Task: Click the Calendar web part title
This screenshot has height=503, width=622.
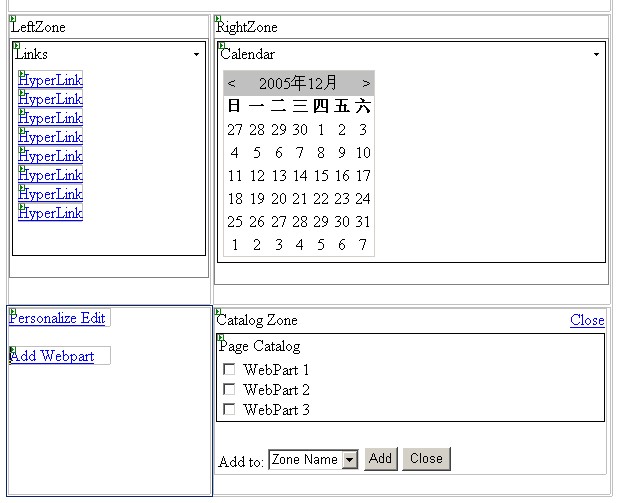Action: click(248, 54)
